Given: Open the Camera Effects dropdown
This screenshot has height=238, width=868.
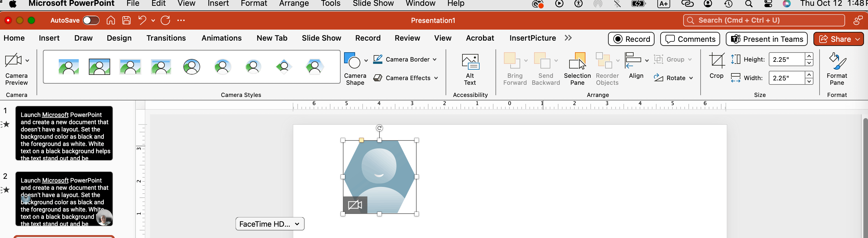Looking at the screenshot, I should pos(406,78).
